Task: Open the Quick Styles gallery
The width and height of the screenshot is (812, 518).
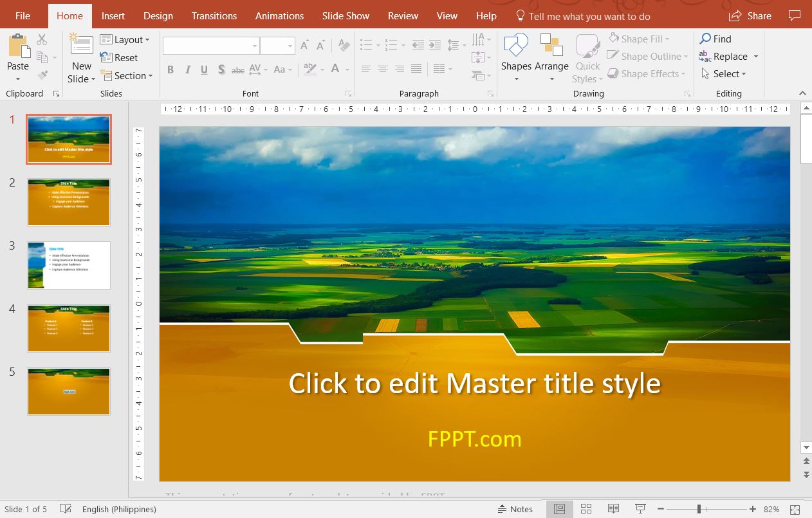Action: [x=587, y=58]
